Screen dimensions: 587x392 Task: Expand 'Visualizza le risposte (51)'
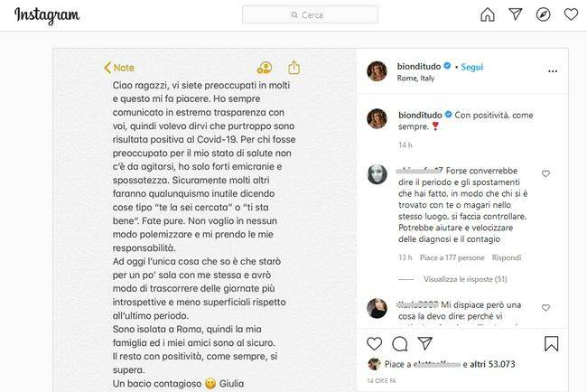465,279
